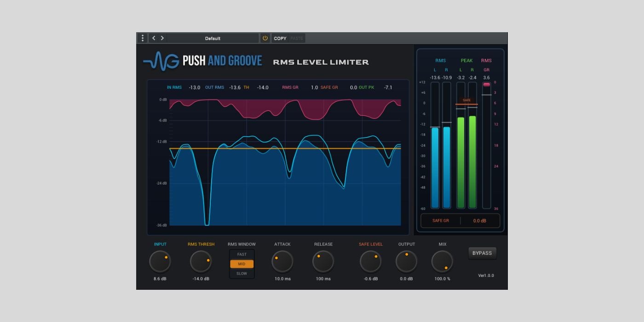644x322 pixels.
Task: Click the 100.0 % mix value
Action: [x=443, y=279]
